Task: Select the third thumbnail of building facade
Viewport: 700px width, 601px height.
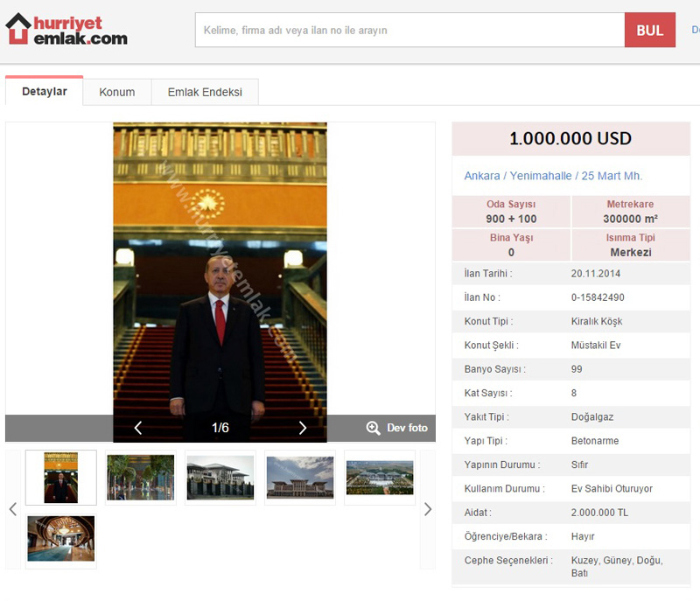Action: [220, 478]
